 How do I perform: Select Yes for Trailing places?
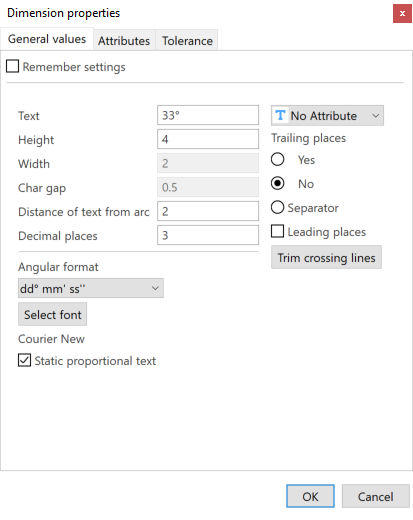click(277, 159)
